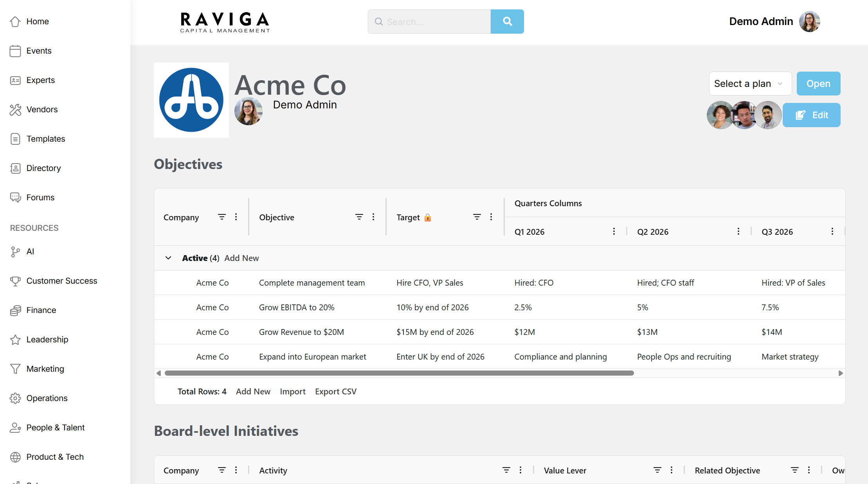Click the Home icon in sidebar
The image size is (868, 484).
point(15,22)
